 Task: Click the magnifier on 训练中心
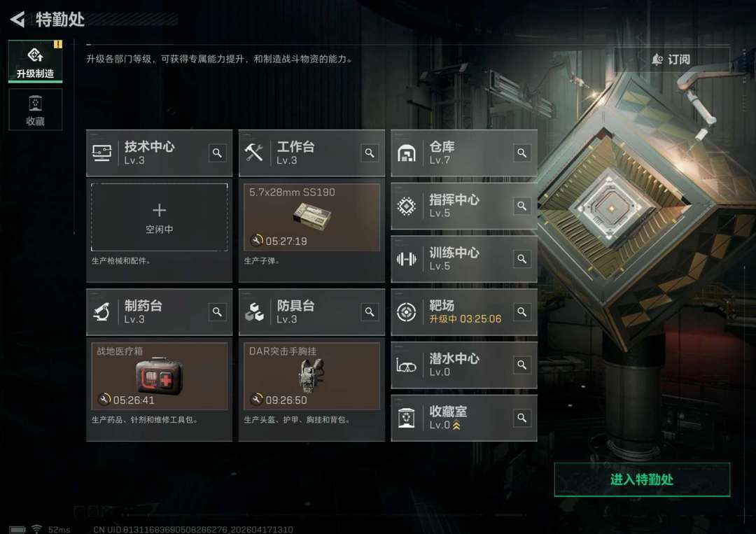pyautogui.click(x=522, y=259)
